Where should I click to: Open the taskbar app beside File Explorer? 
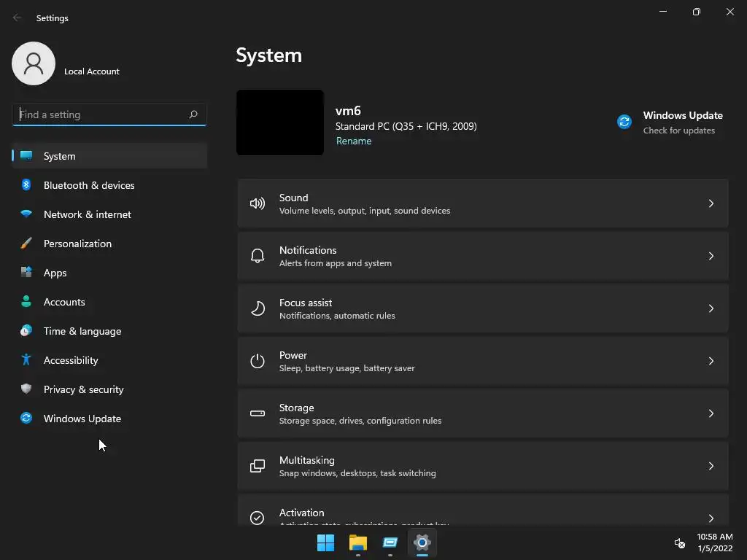(x=390, y=542)
